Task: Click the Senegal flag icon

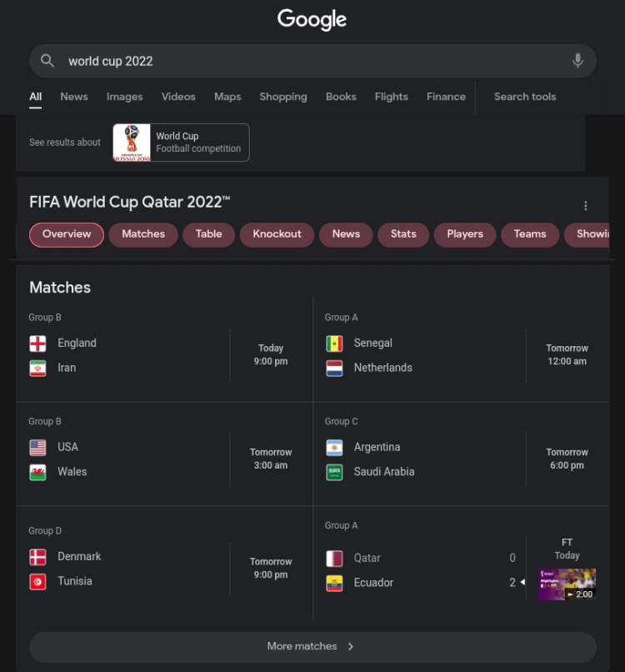Action: point(334,344)
